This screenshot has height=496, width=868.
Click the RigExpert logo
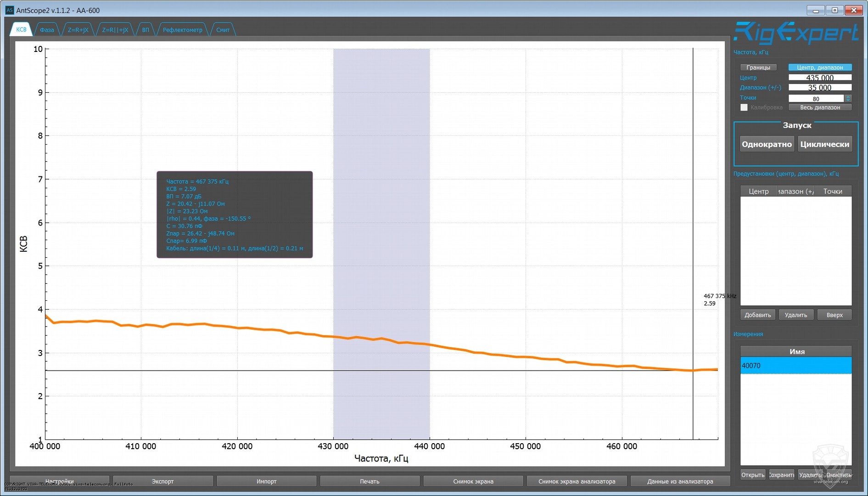[x=795, y=33]
